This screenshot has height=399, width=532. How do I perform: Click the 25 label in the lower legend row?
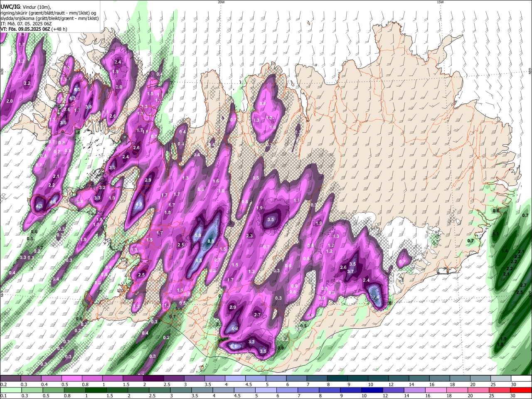492,396
